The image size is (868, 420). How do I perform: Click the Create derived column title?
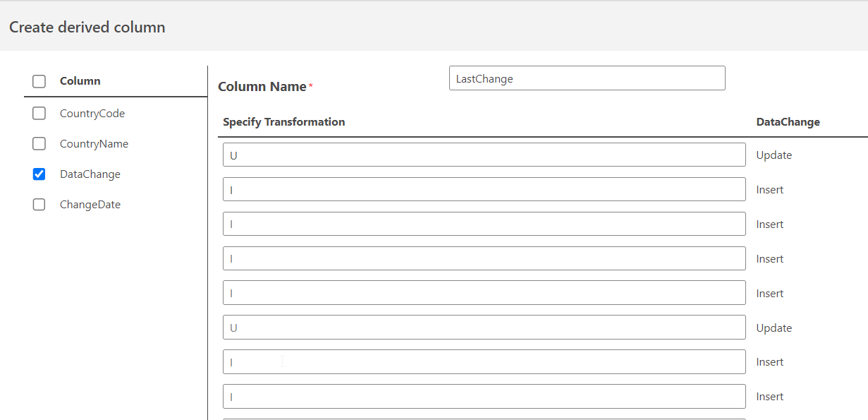click(x=87, y=28)
